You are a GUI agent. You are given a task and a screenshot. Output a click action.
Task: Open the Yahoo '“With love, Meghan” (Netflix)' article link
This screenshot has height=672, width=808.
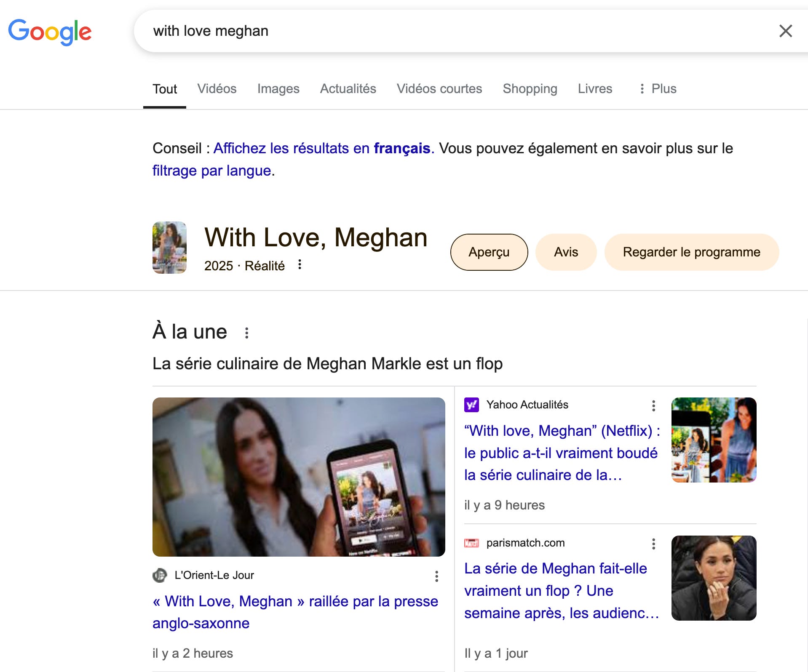pyautogui.click(x=562, y=453)
